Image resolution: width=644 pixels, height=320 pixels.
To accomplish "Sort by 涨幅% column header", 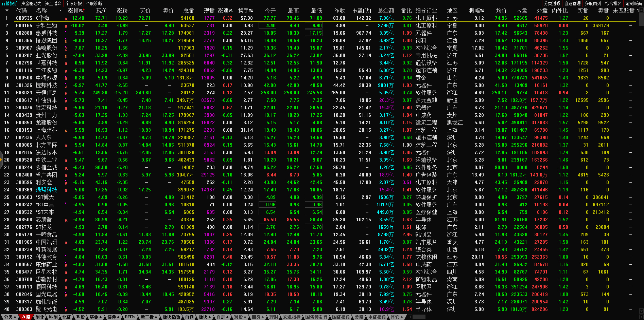I will 75,11.
